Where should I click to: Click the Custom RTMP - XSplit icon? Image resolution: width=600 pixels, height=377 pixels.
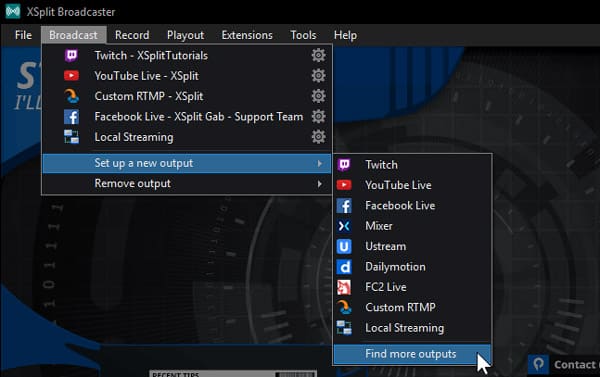point(71,96)
